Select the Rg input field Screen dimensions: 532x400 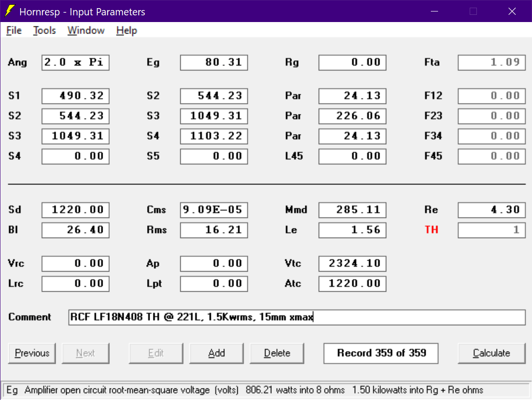(353, 62)
